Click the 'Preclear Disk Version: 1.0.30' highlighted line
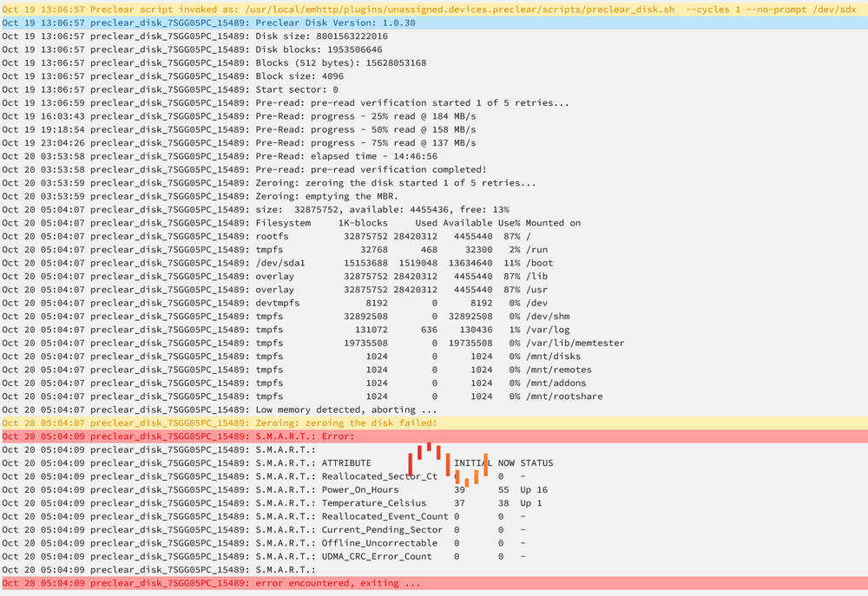 (434, 23)
